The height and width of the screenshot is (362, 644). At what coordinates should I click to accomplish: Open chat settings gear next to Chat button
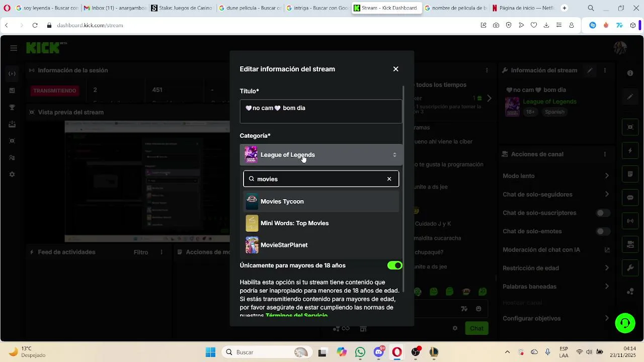[x=455, y=328]
